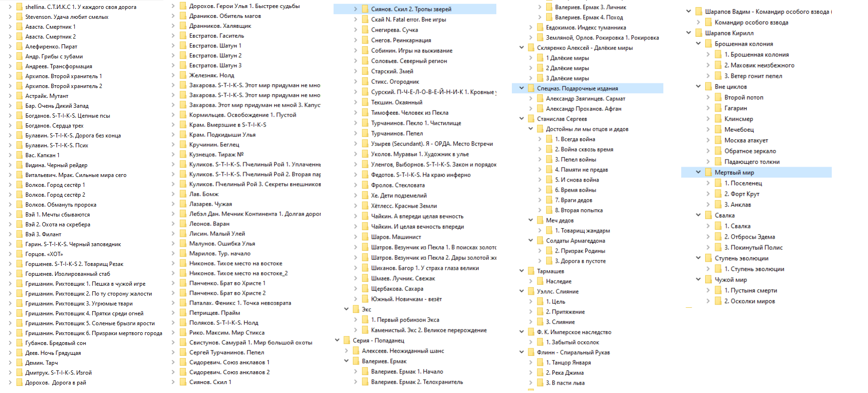This screenshot has height=393, width=868.
Task: Click folder icon of Текшин. Окаянный
Action: 365,102
